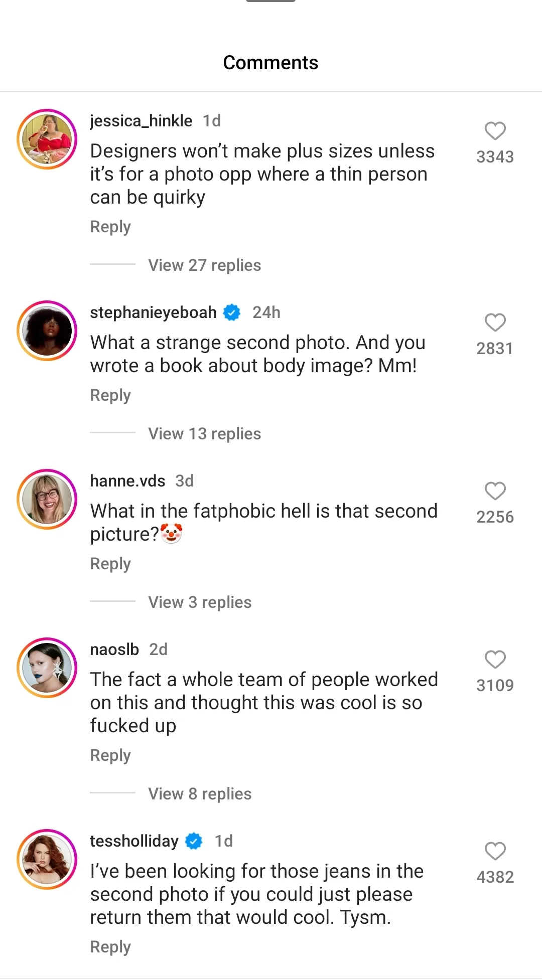View stephanieyeboah's profile avatar
Image resolution: width=542 pixels, height=980 pixels.
point(47,331)
